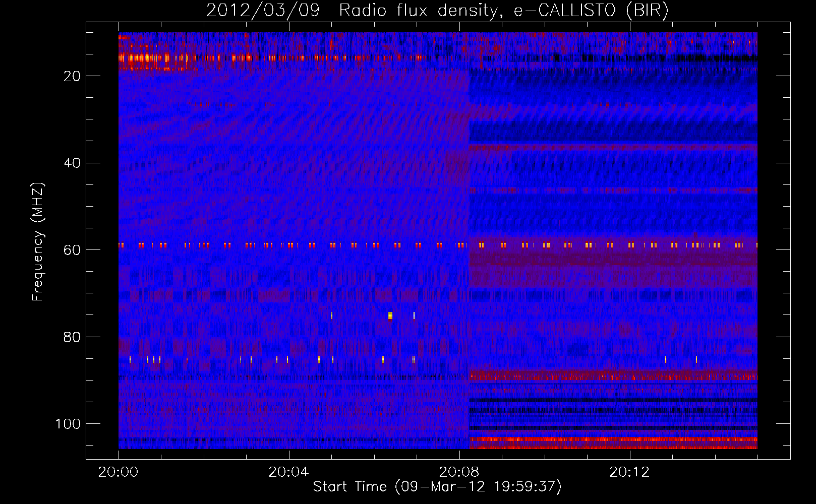Screen dimensions: 816x504
Task: Click the "60" frequency tick label
Action: (x=72, y=250)
